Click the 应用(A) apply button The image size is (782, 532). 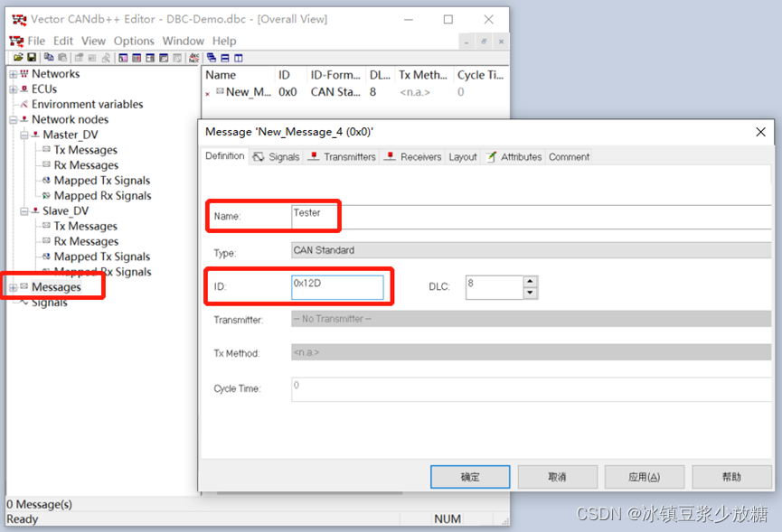click(645, 477)
